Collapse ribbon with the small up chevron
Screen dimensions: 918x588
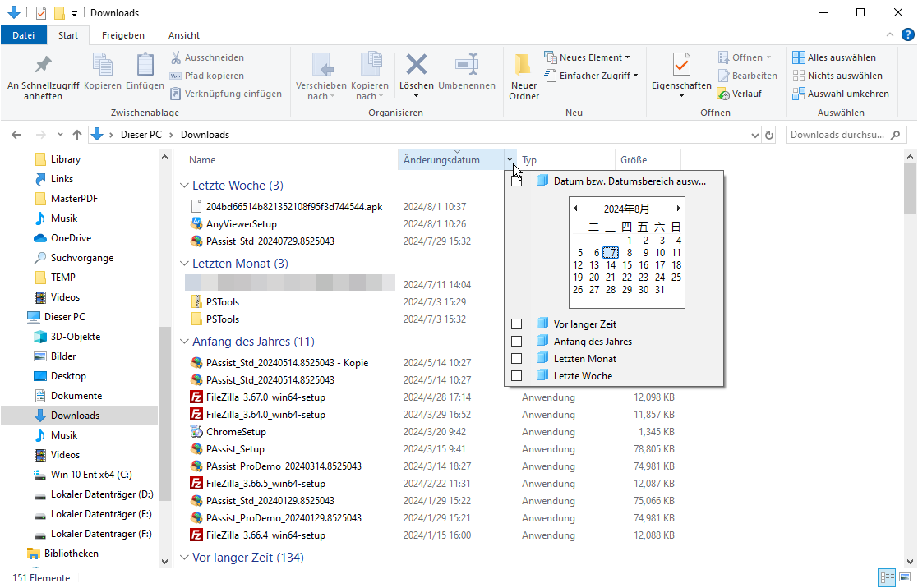890,35
